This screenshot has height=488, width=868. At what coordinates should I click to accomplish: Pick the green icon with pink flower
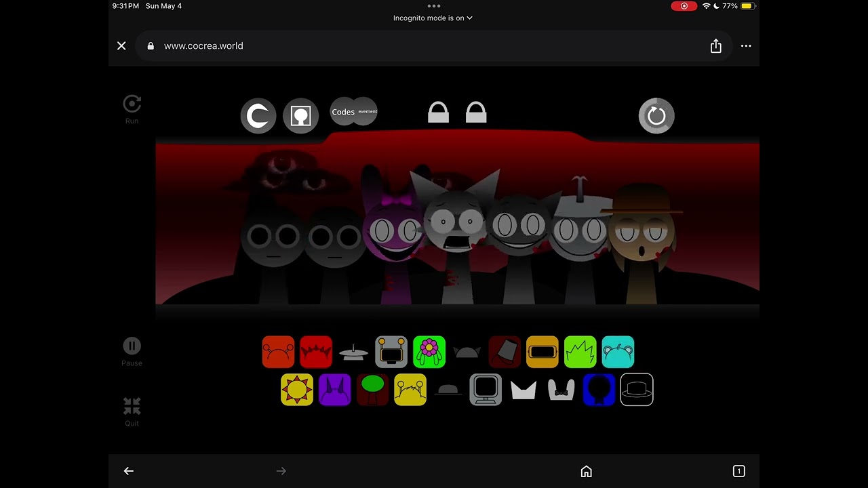tap(429, 352)
